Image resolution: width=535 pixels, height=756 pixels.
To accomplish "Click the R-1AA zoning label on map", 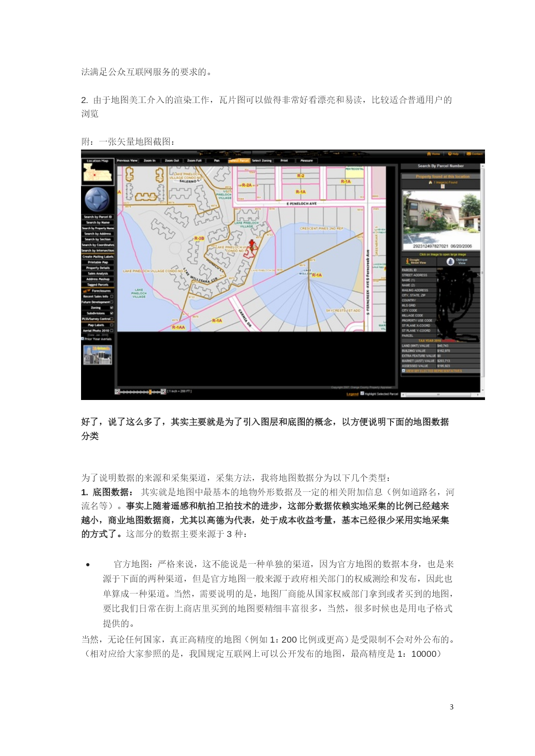I will [x=178, y=327].
